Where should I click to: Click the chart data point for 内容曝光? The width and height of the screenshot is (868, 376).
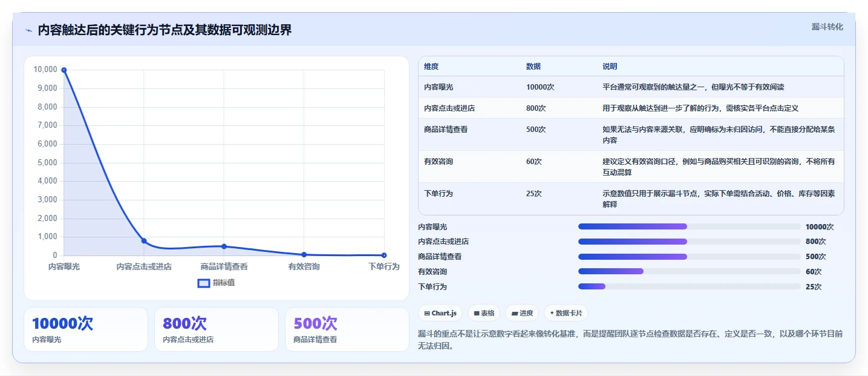coord(64,70)
